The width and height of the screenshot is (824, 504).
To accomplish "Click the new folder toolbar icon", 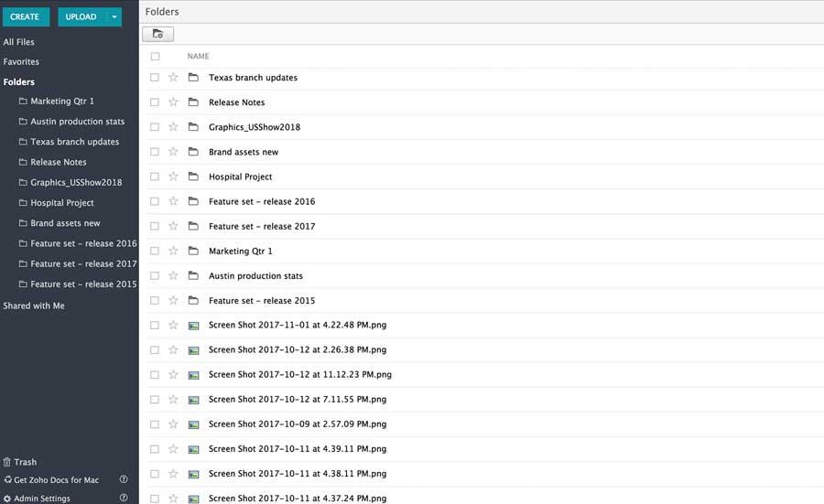I will click(157, 34).
